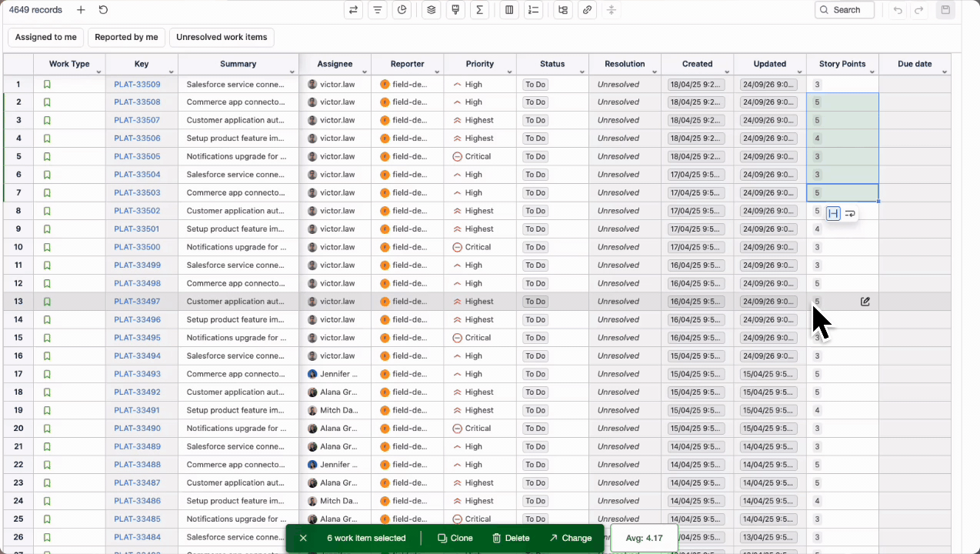This screenshot has width=980, height=554.
Task: Apply the Reported by me filter
Action: coord(126,37)
